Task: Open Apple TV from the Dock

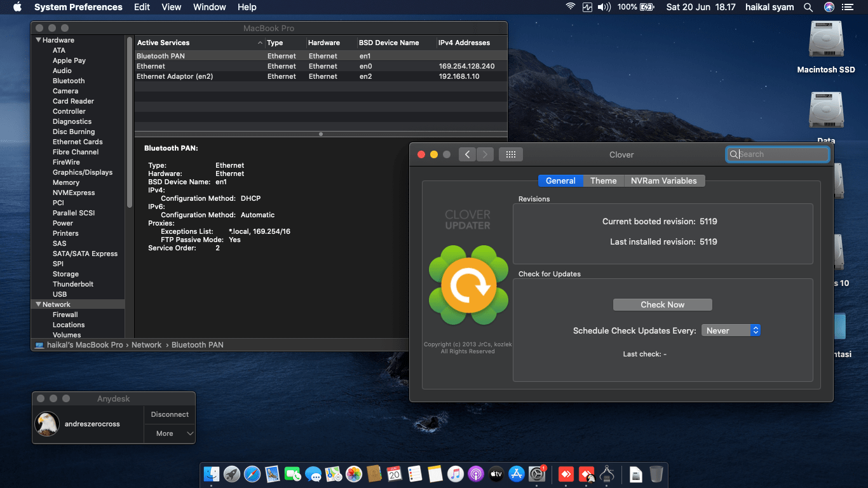Action: click(496, 474)
